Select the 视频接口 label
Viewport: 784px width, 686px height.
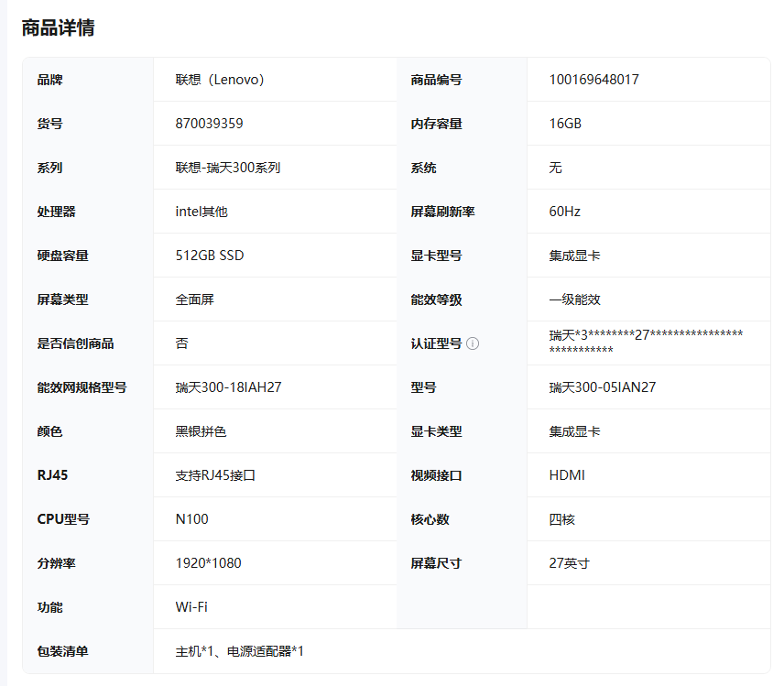click(x=436, y=476)
